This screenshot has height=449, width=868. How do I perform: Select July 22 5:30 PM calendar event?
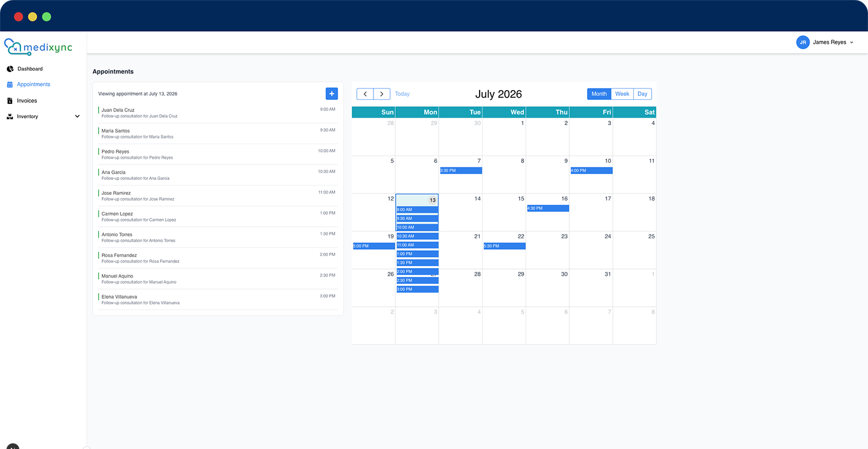point(504,246)
